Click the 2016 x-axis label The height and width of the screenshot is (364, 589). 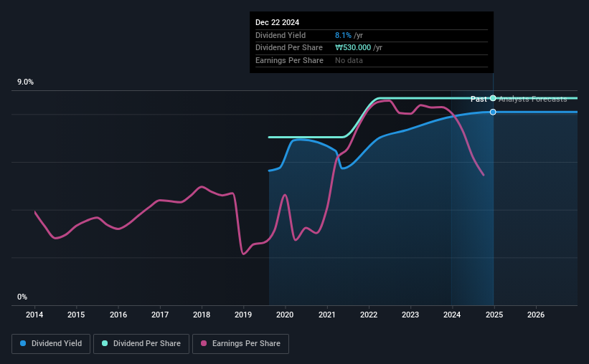(x=118, y=315)
